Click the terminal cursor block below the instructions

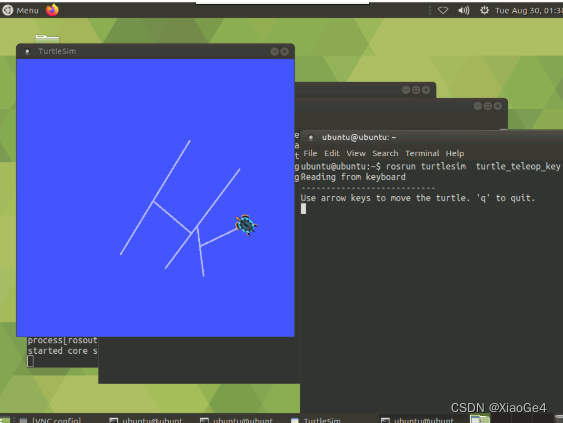[303, 209]
